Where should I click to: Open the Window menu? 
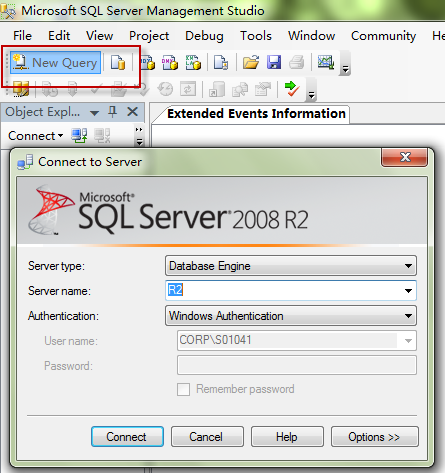coord(312,36)
